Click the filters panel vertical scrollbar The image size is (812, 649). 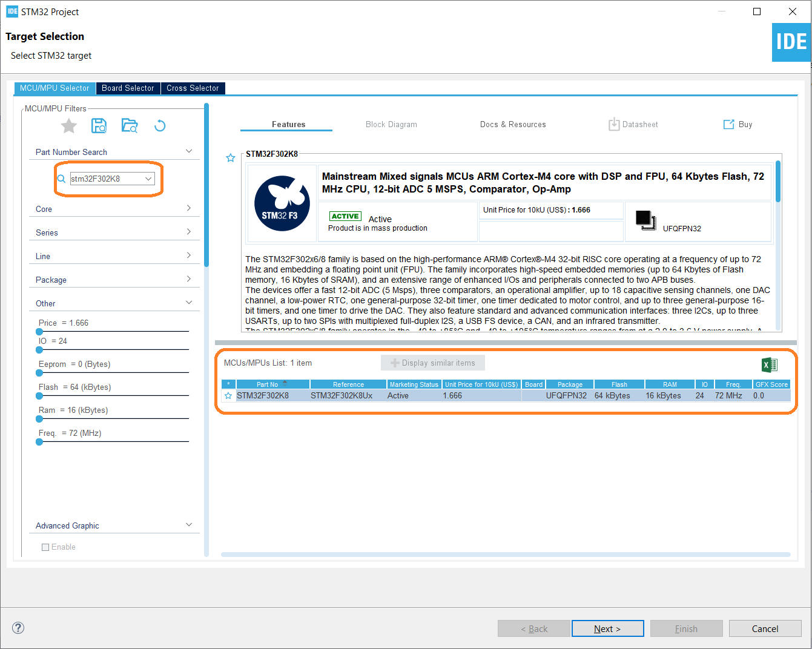pos(206,185)
